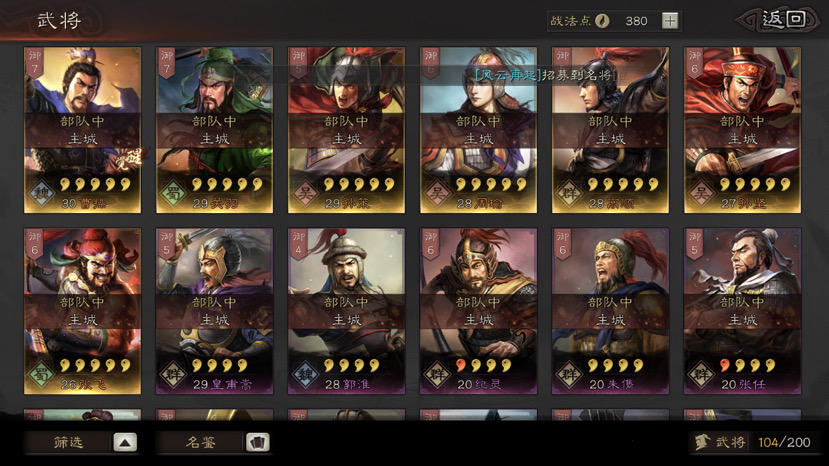Open the green-robed 关羽 level 29 card
This screenshot has width=829, height=466.
pos(215,130)
